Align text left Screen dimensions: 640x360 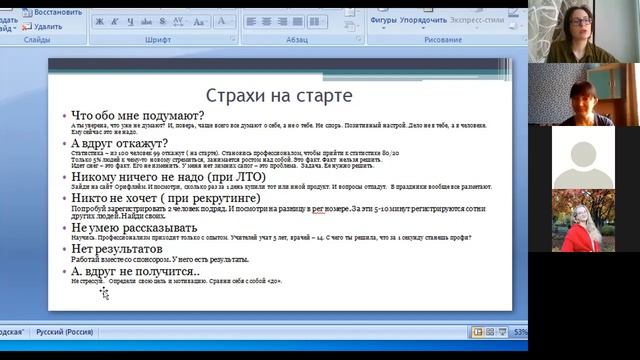(x=251, y=22)
